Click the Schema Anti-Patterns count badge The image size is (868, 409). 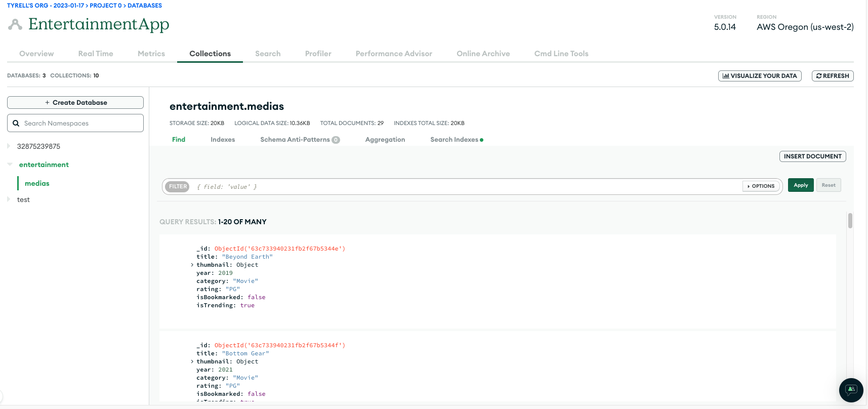coord(336,140)
